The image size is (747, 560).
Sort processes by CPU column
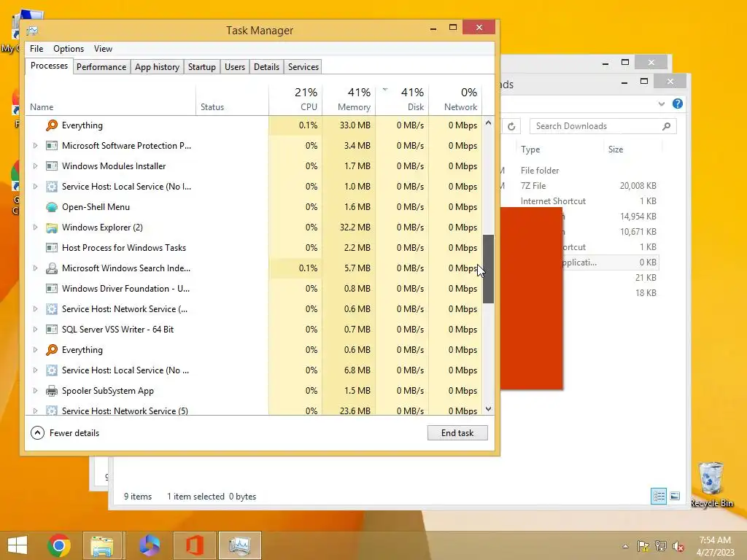tap(295, 99)
